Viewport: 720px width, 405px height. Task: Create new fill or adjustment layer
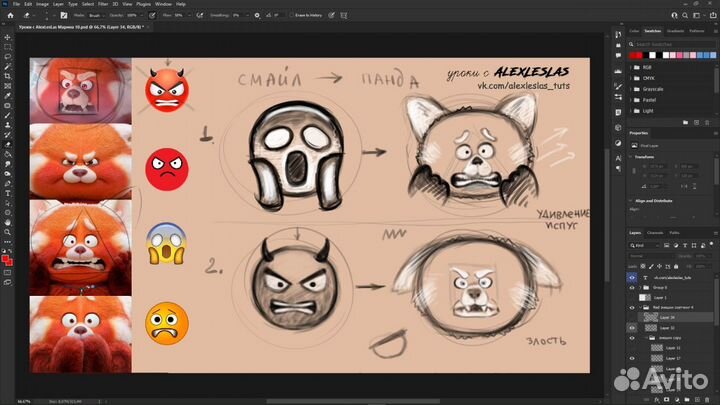point(677,399)
